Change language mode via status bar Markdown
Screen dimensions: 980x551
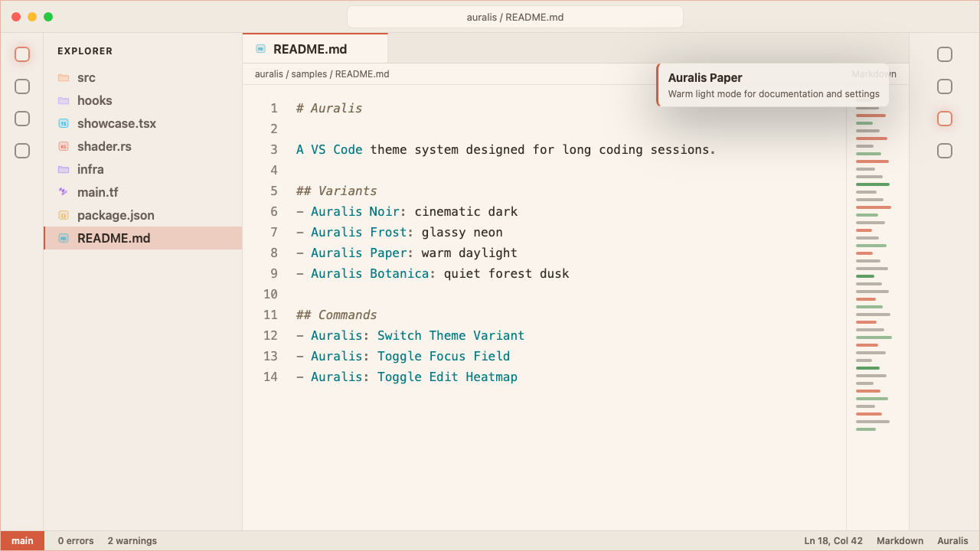point(900,541)
